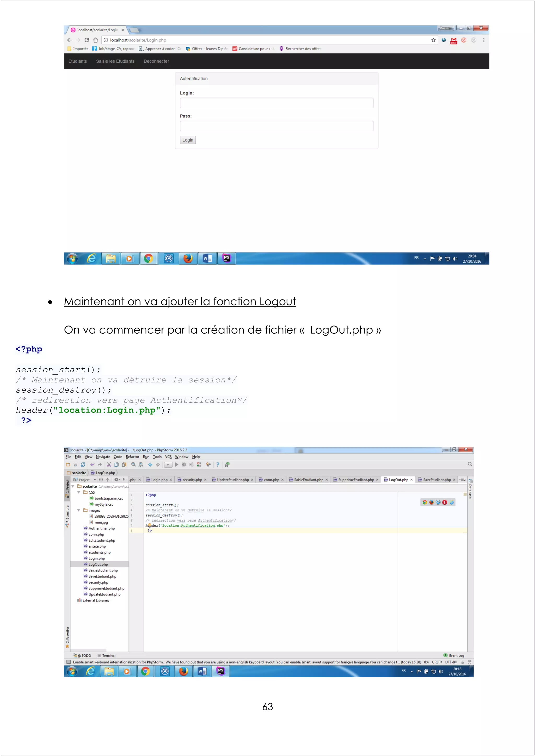Open Internet Explorer from the upper taskbar
This screenshot has height=756, width=535.
[x=92, y=258]
